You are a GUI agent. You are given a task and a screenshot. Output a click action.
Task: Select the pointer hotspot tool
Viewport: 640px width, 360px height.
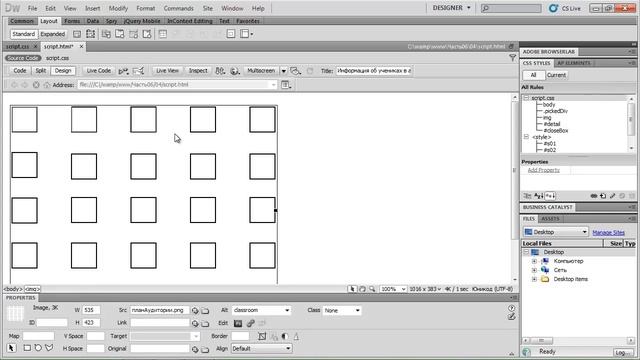pyautogui.click(x=11, y=348)
